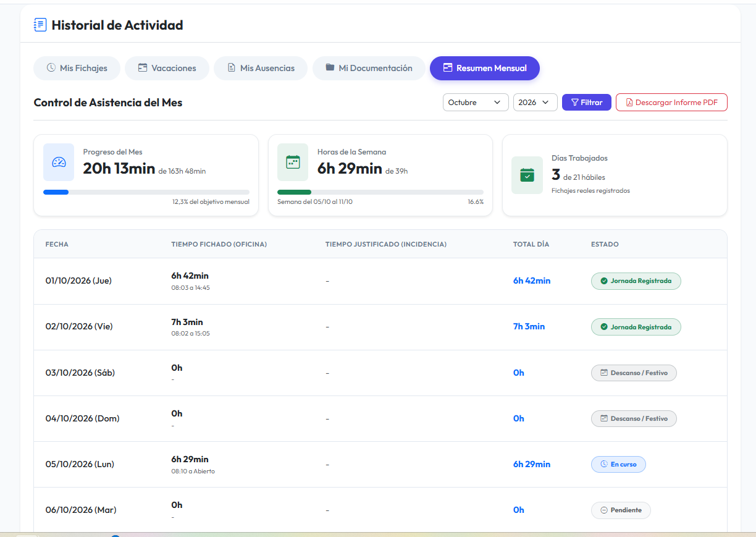Click the document icon in Mis Ausencias

click(232, 68)
